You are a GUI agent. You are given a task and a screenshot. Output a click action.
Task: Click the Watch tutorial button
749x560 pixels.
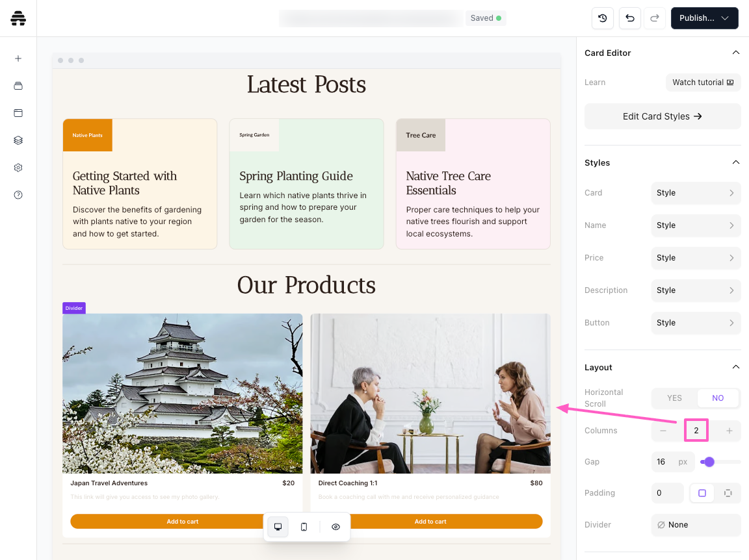coord(703,83)
